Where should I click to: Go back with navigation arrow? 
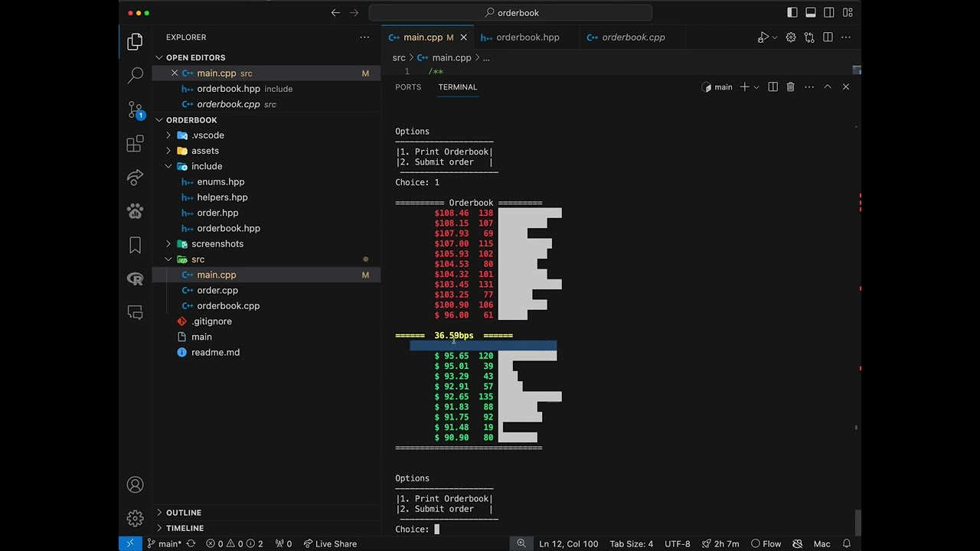335,12
